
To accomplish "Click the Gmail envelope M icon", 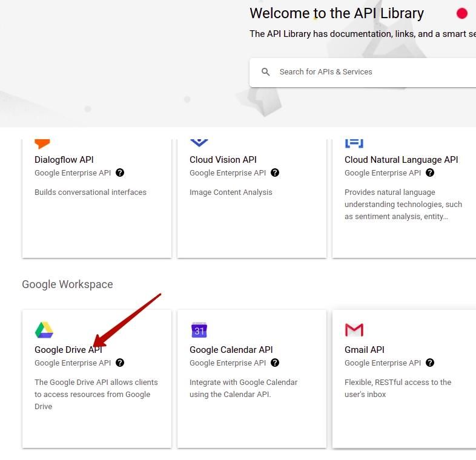I will pos(354,330).
